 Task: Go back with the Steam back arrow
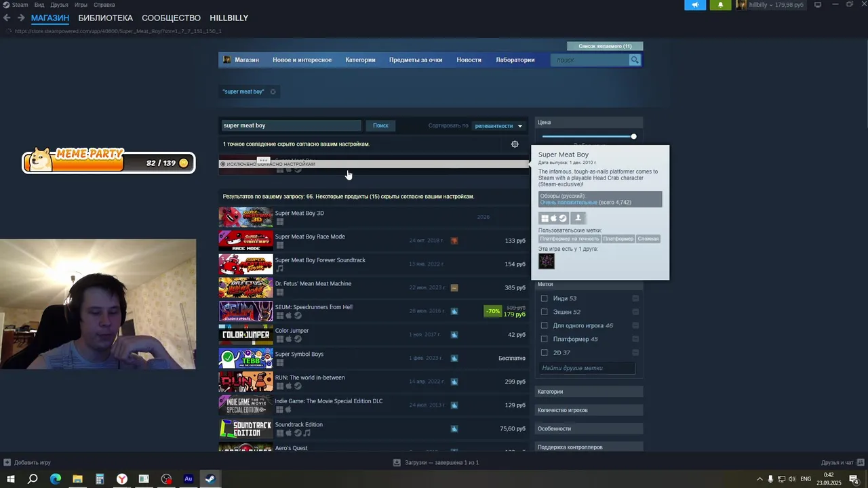(7, 18)
